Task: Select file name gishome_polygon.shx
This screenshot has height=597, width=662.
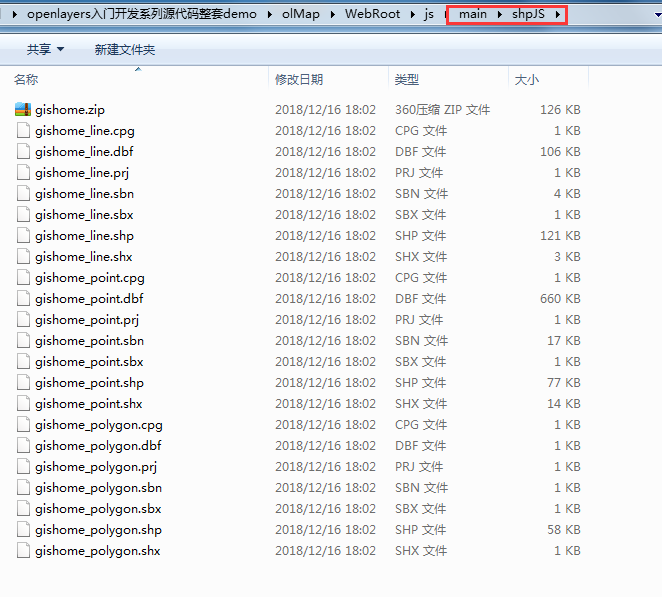Action: pyautogui.click(x=98, y=551)
